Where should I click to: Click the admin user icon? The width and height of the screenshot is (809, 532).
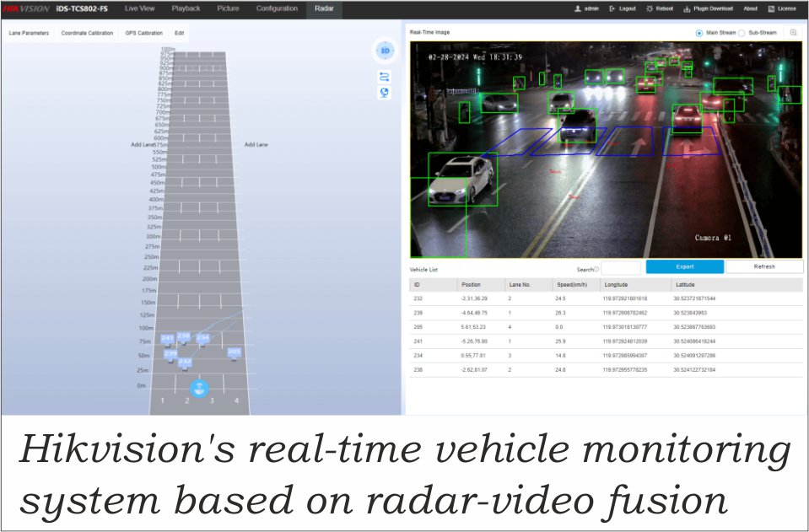[578, 8]
